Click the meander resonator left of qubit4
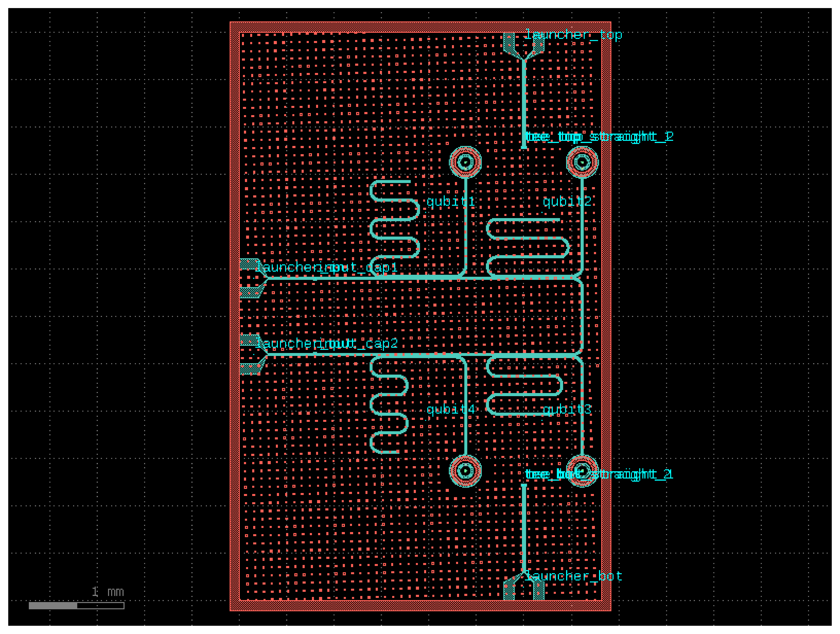The width and height of the screenshot is (840, 634). tap(389, 405)
